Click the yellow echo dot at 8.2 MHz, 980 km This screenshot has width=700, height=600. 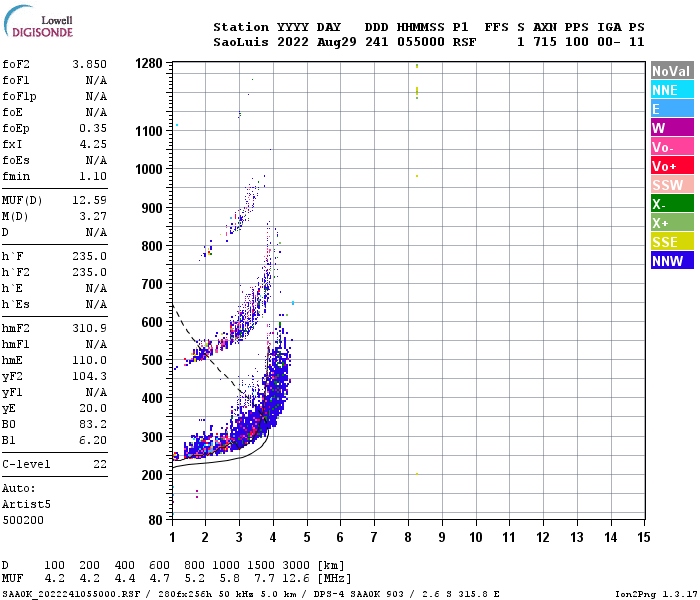[x=417, y=176]
